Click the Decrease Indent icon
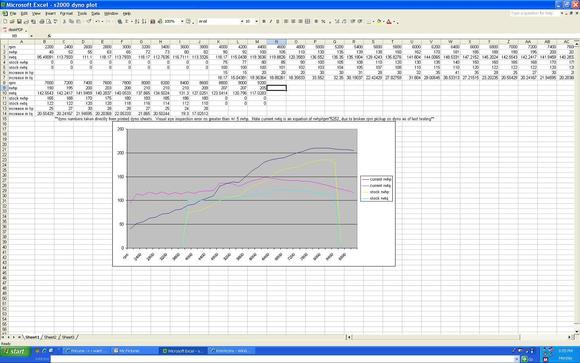The width and height of the screenshot is (580, 363). (x=353, y=21)
